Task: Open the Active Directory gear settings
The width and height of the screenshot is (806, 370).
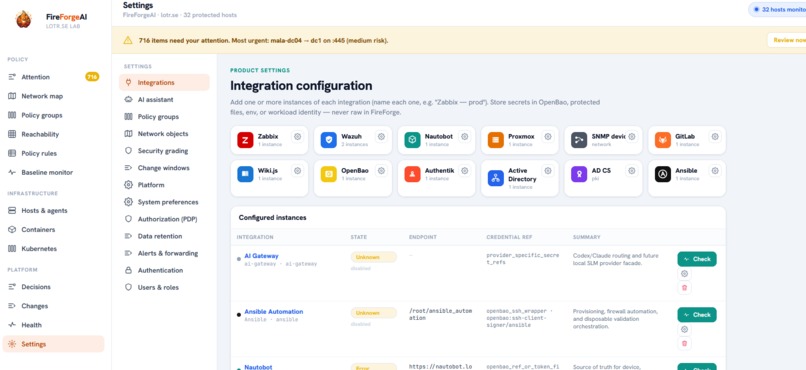Action: (548, 171)
